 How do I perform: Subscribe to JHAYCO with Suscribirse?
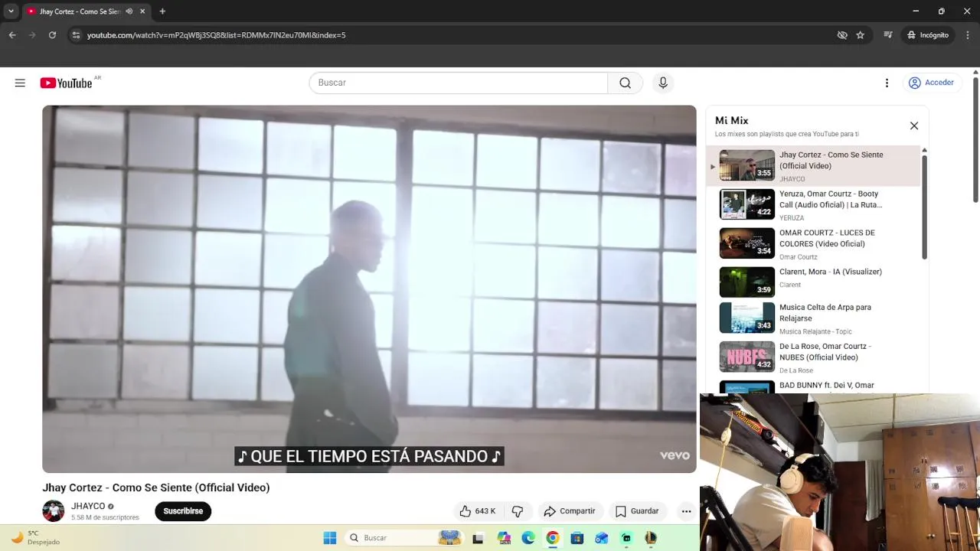click(x=183, y=511)
